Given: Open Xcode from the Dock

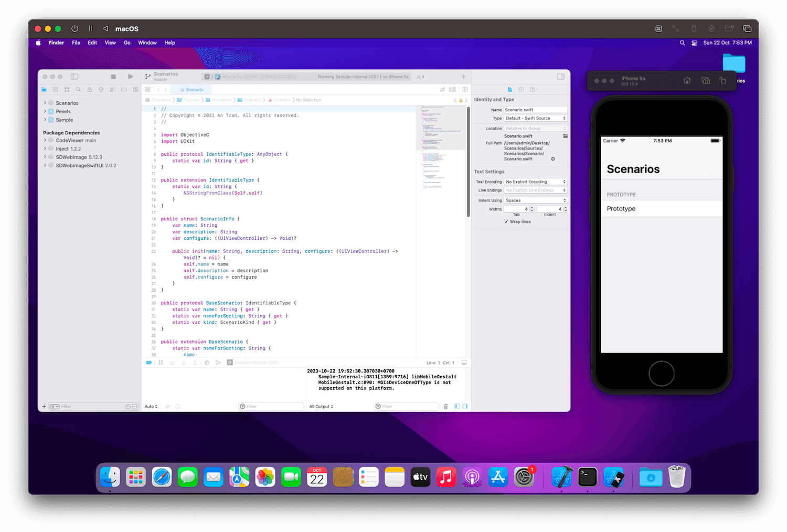Looking at the screenshot, I should tap(562, 477).
